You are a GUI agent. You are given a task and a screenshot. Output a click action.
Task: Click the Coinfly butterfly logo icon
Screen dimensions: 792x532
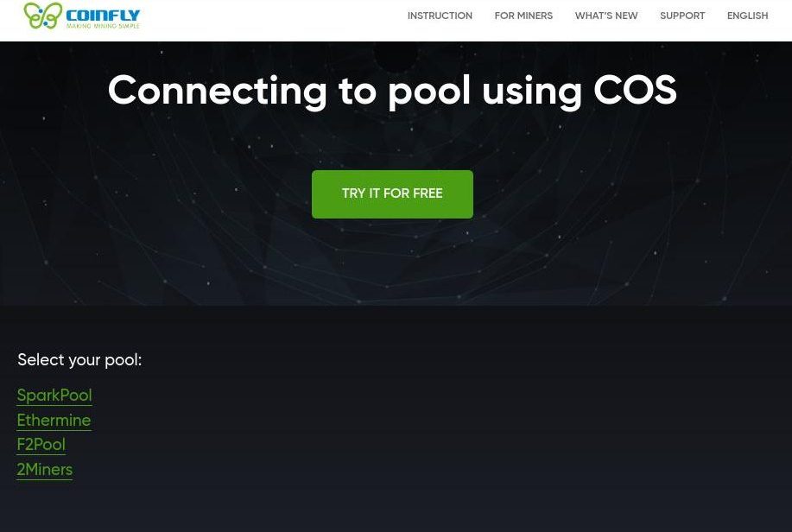[x=43, y=16]
